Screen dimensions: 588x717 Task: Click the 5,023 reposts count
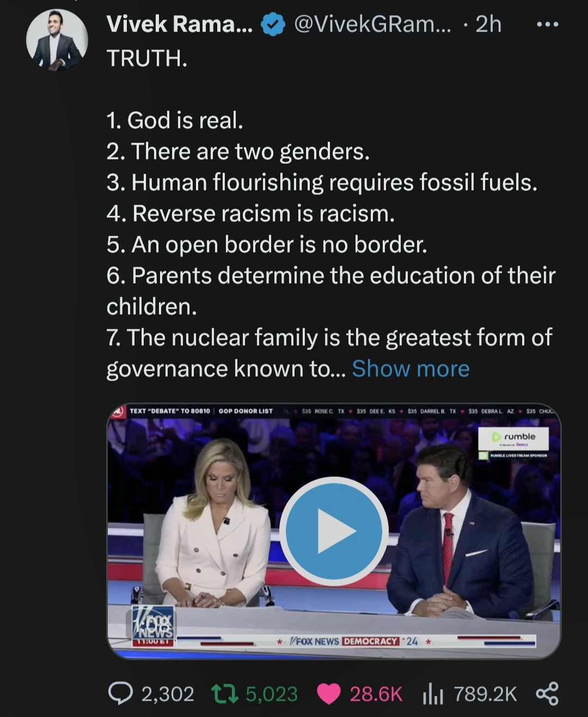(x=272, y=694)
